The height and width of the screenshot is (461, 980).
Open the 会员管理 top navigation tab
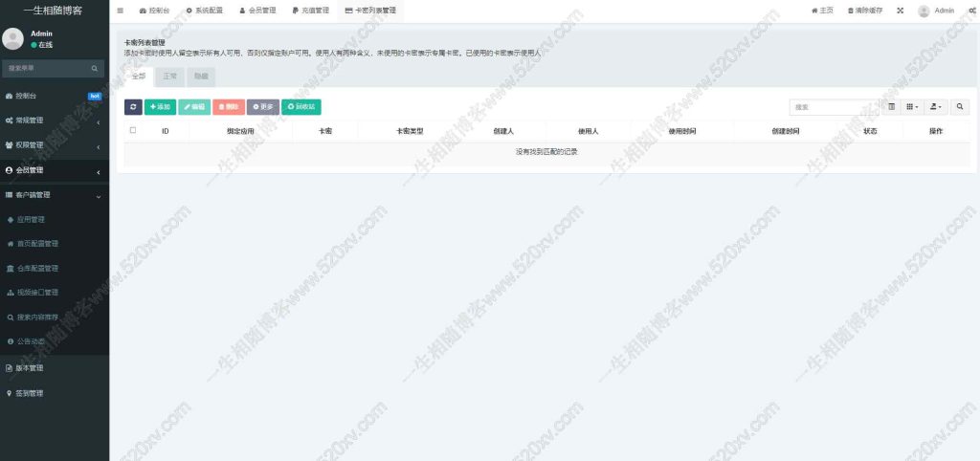coord(257,11)
